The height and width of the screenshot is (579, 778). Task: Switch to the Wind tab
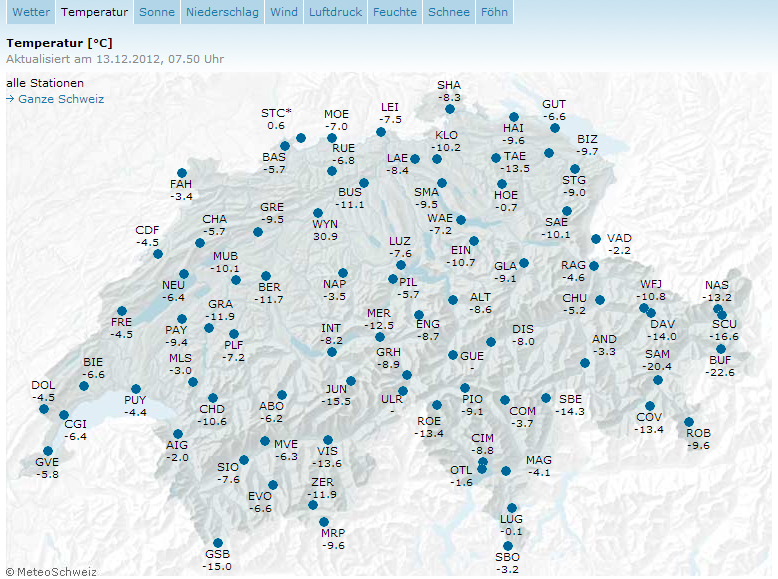284,12
